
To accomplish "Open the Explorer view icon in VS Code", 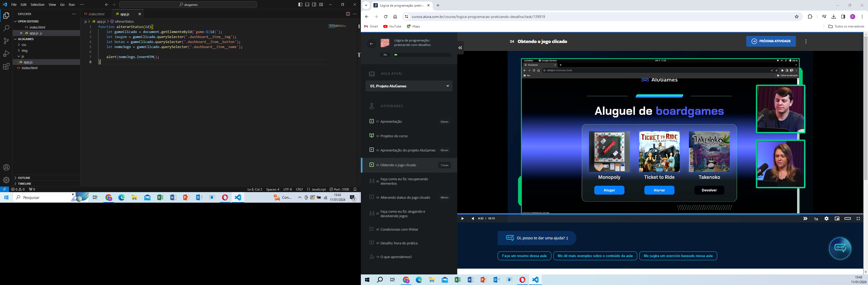I will pos(6,16).
